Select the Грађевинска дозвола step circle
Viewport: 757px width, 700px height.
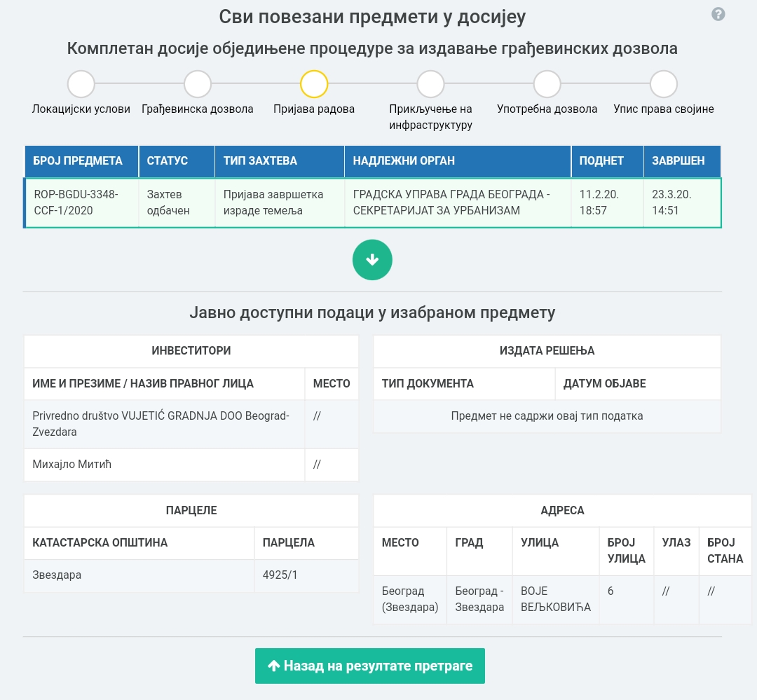pyautogui.click(x=198, y=84)
